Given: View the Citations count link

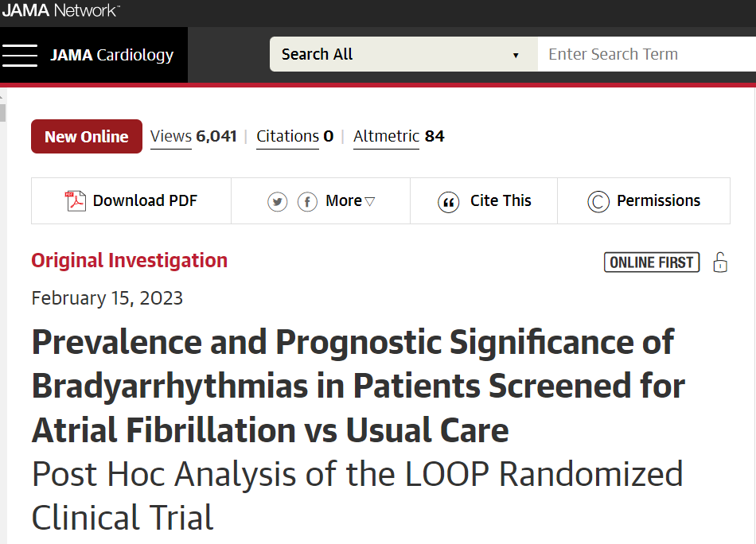Looking at the screenshot, I should coord(294,136).
